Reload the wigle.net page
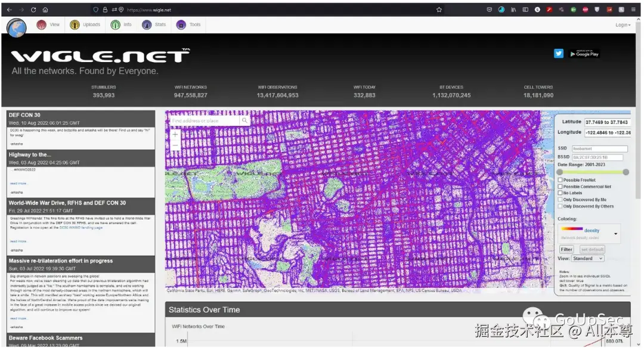 [33, 10]
